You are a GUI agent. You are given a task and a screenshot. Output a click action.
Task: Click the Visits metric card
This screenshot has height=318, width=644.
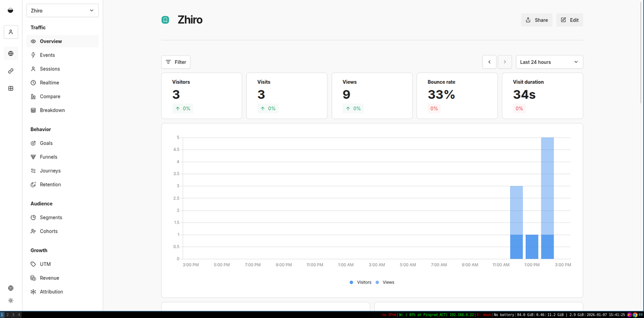click(287, 96)
